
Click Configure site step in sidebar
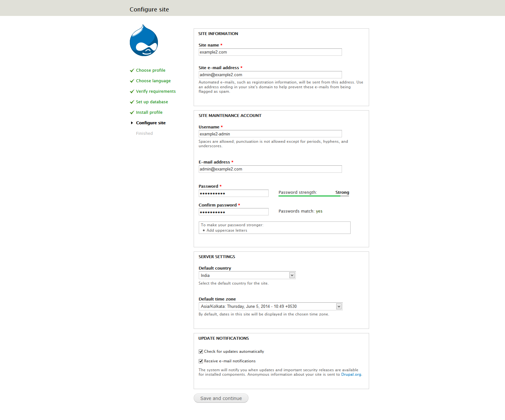coord(151,123)
